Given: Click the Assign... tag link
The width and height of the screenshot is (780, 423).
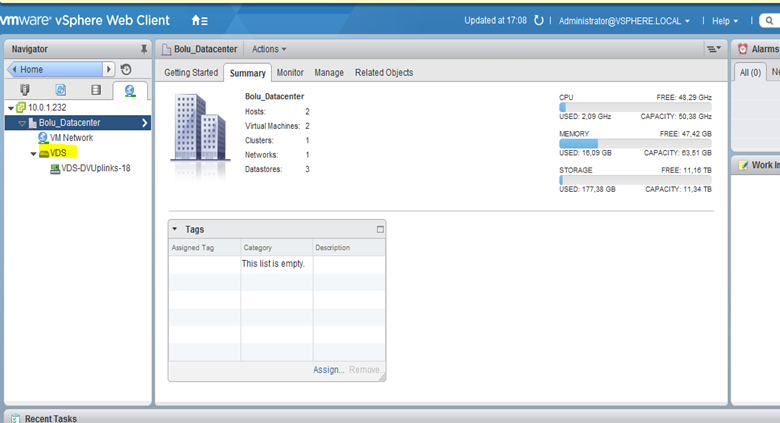Looking at the screenshot, I should (x=328, y=370).
